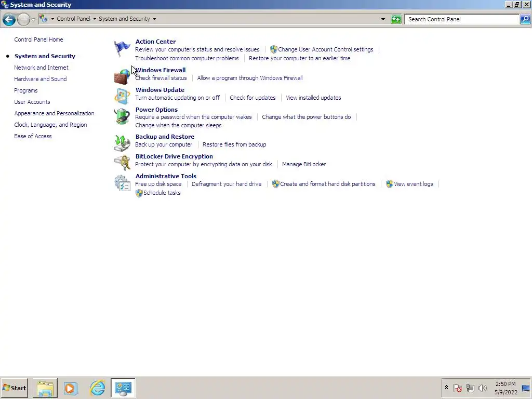Open the Action Center flag icon
The image size is (532, 399).
(x=122, y=48)
